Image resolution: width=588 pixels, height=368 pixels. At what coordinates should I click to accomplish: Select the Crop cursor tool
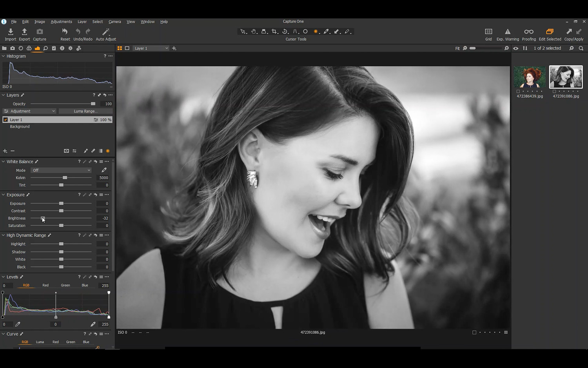[274, 31]
